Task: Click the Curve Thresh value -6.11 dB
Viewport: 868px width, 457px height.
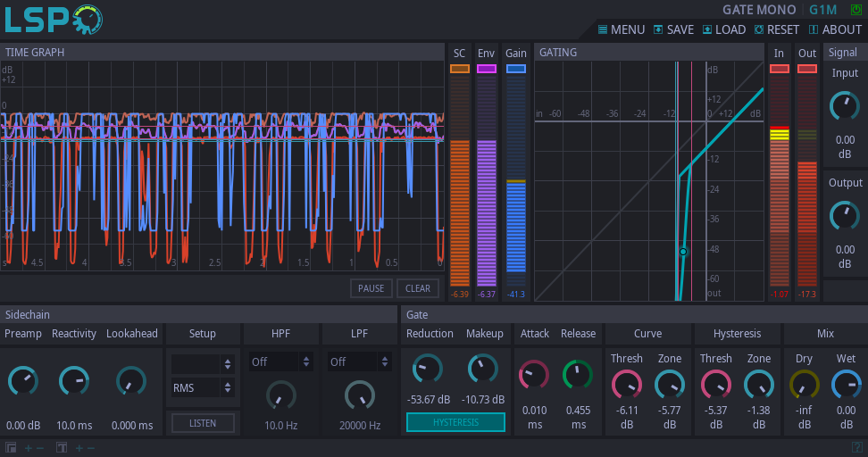Action: pos(627,418)
